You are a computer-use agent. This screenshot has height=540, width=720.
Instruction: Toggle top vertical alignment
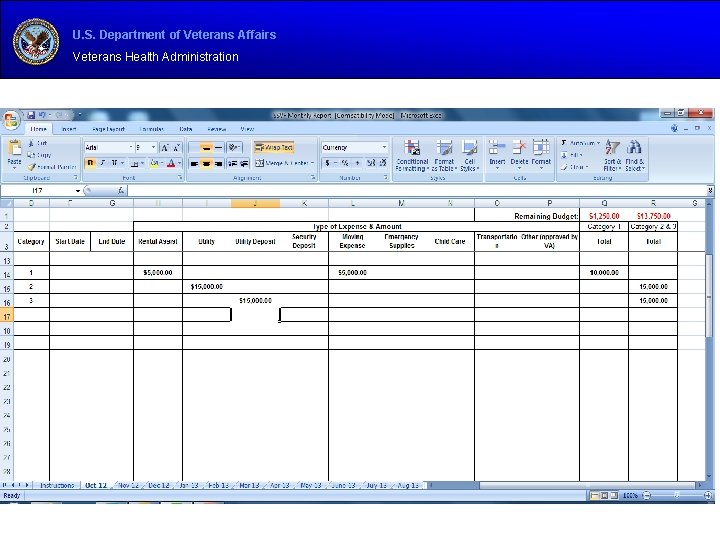tap(194, 148)
